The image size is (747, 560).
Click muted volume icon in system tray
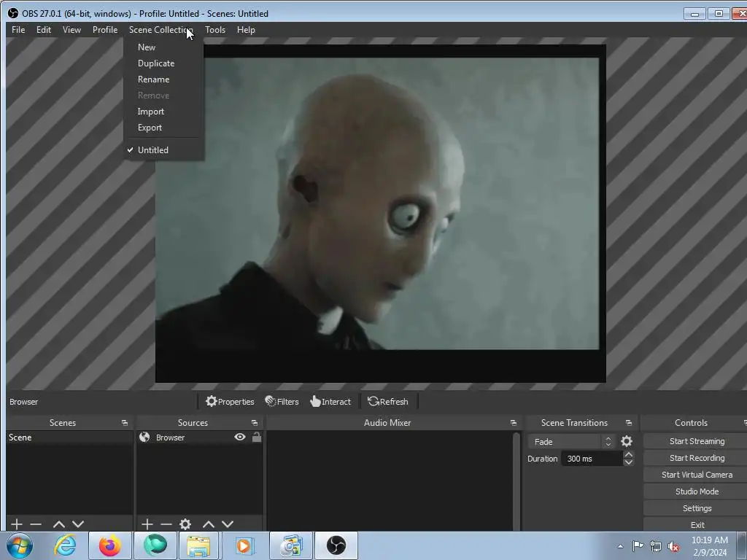coord(673,546)
